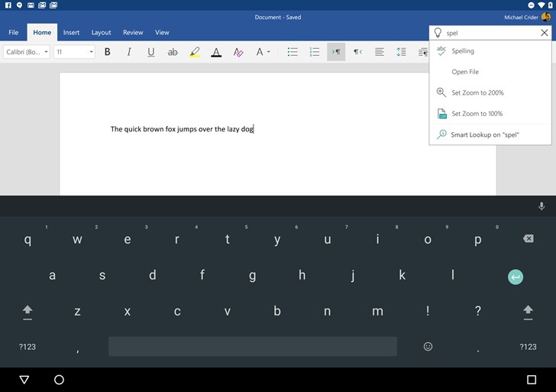Choose Set Zoom to 200%

click(490, 93)
